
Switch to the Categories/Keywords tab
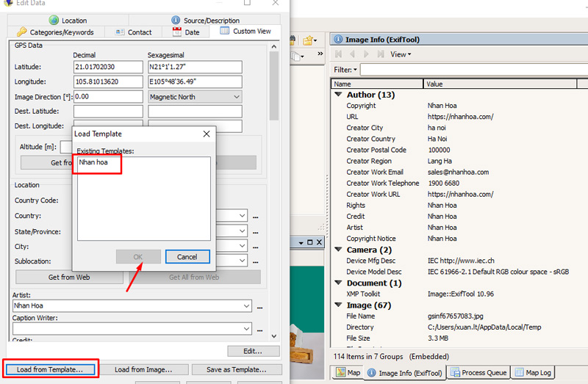tap(55, 32)
